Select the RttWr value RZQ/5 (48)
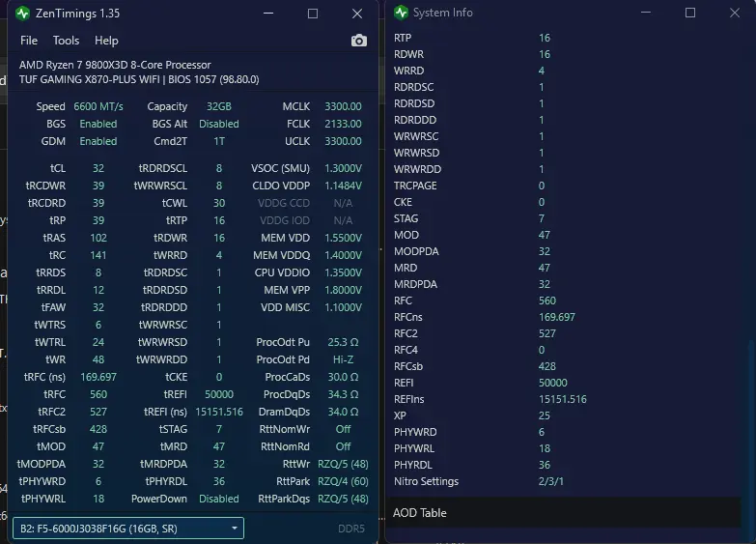 click(x=343, y=464)
